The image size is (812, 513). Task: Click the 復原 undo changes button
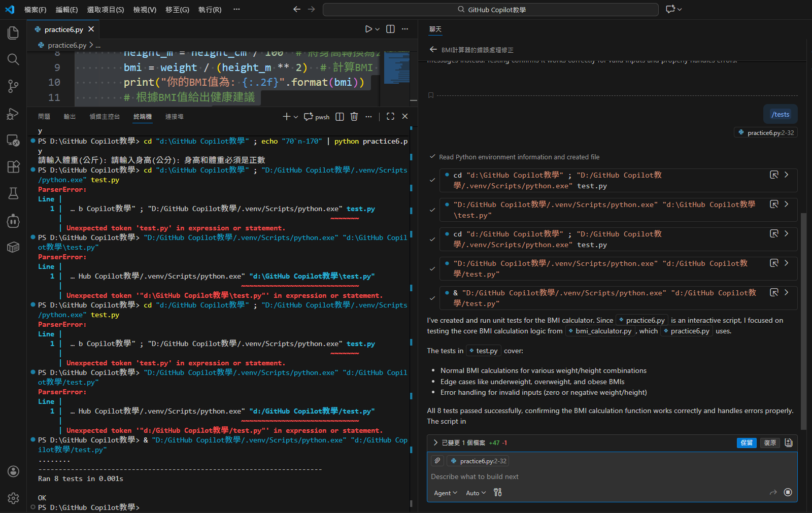point(770,443)
